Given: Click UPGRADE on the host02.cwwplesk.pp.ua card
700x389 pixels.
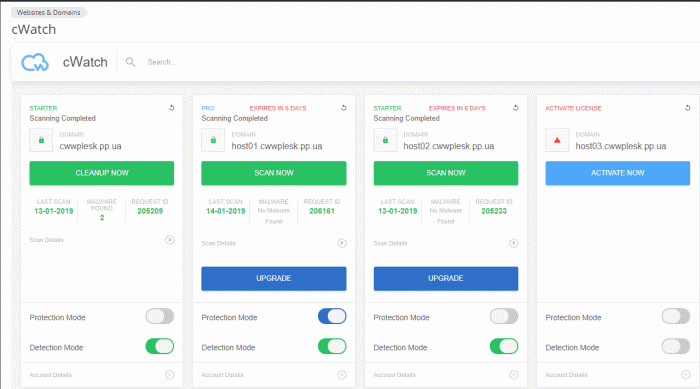Looking at the screenshot, I should pos(446,278).
